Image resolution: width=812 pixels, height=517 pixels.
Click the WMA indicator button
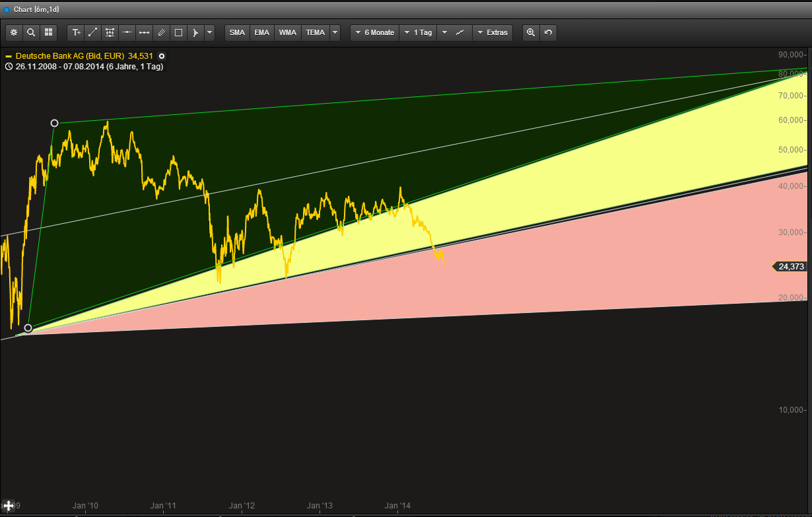[x=287, y=32]
